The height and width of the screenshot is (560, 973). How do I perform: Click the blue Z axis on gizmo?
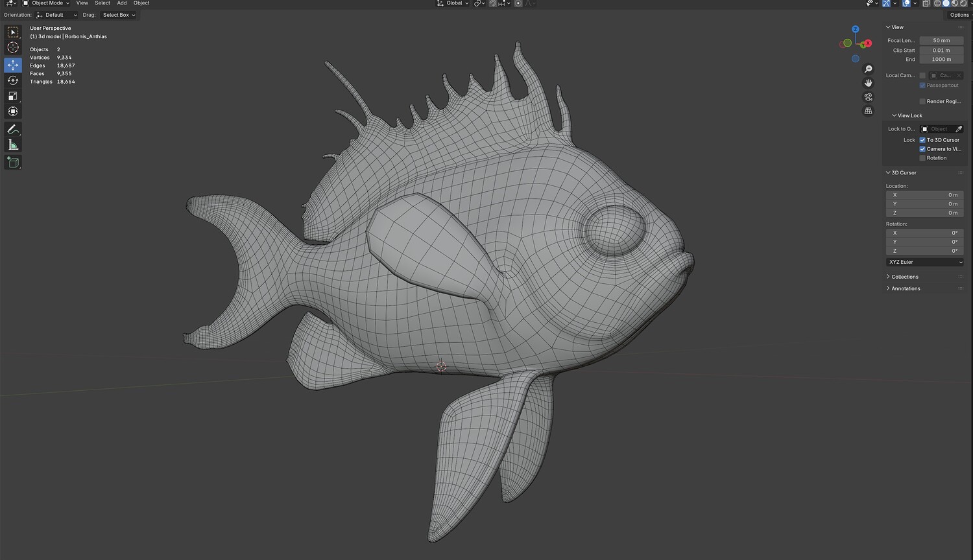click(856, 29)
